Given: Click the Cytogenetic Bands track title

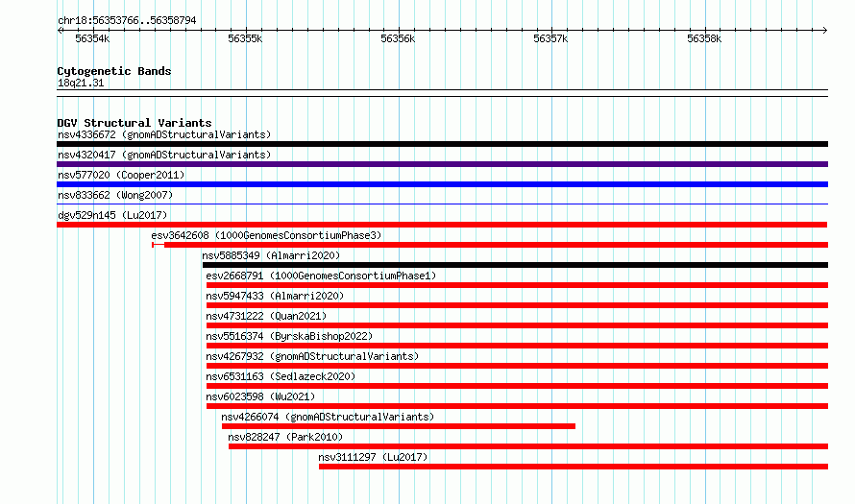Looking at the screenshot, I should click(x=114, y=71).
